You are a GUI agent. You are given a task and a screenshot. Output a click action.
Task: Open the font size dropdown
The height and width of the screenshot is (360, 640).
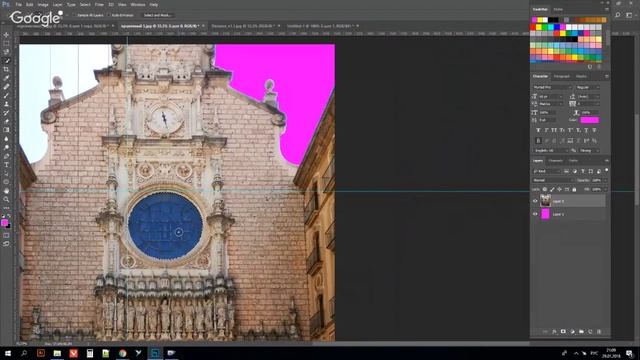pyautogui.click(x=551, y=97)
